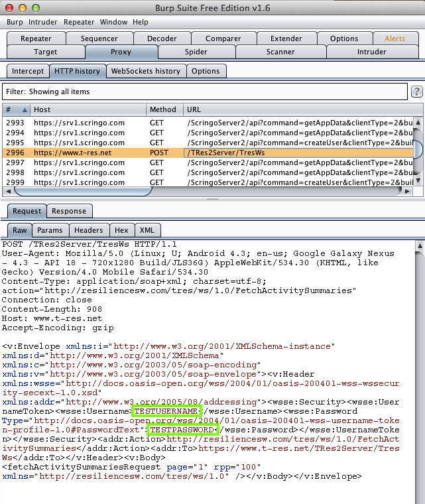Screen dimensions: 425x504
Task: Click the history table scroll down arrow
Action: [x=418, y=180]
